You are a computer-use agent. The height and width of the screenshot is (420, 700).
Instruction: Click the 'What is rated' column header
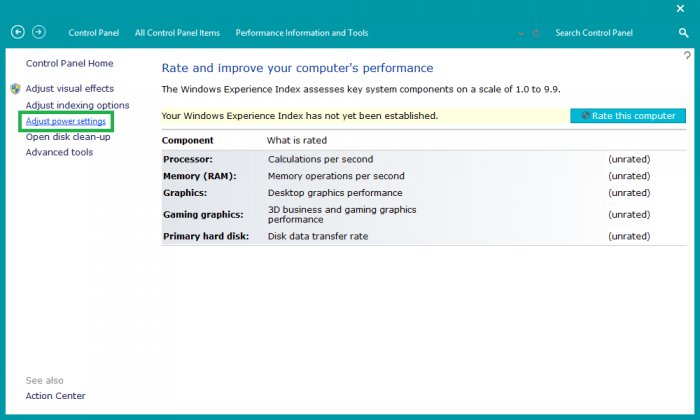click(x=297, y=141)
